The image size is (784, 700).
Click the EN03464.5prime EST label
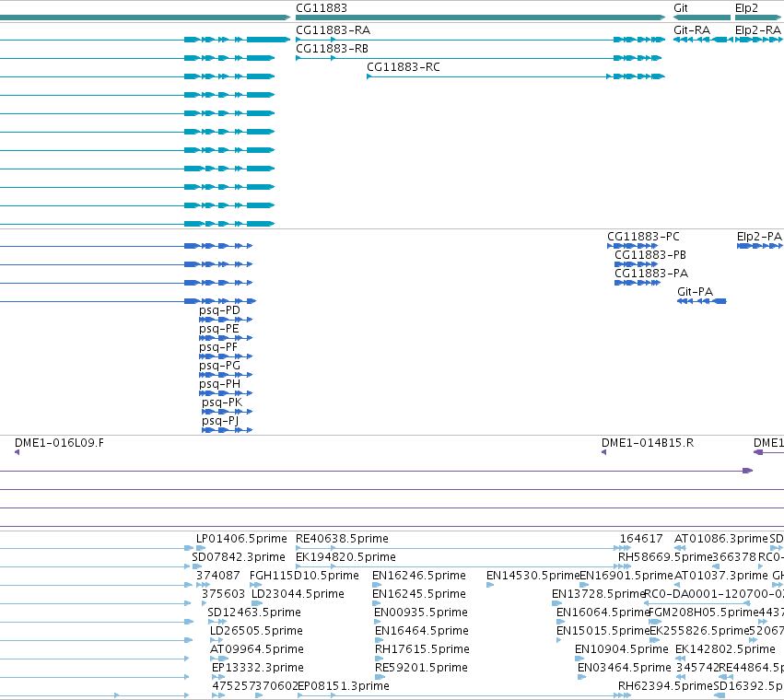(x=624, y=668)
